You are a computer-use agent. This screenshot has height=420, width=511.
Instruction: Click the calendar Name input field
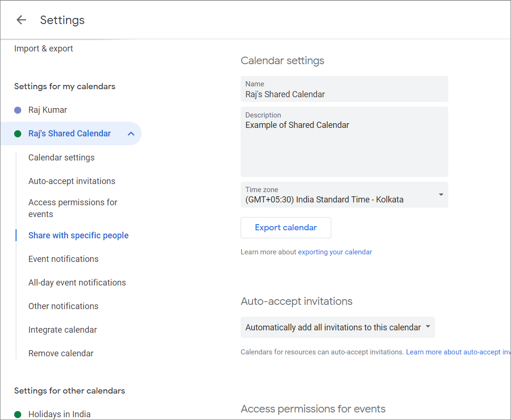click(344, 94)
